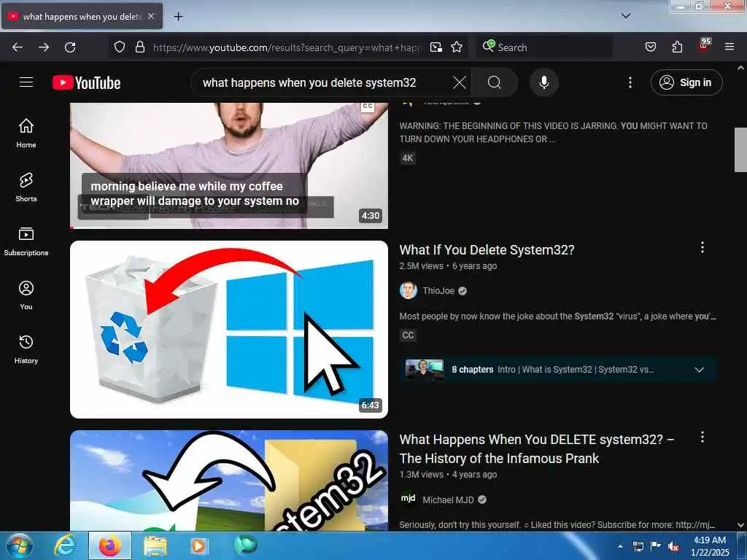Viewport: 747px width, 560px height.
Task: Open Shorts in the sidebar
Action: coord(26,187)
